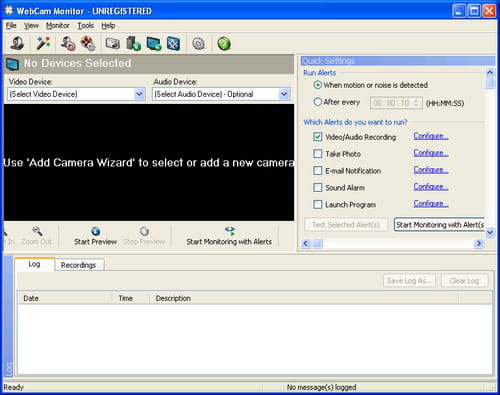Image resolution: width=500 pixels, height=395 pixels.
Task: Click Start Monitoring with Alerts icon below video
Action: tap(230, 231)
